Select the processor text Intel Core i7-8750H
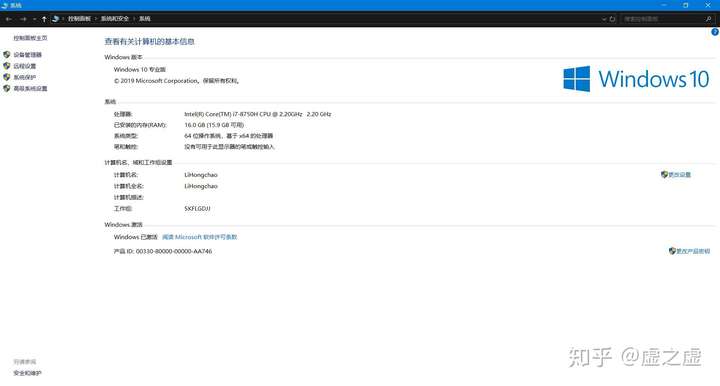The height and width of the screenshot is (386, 720). [x=258, y=114]
